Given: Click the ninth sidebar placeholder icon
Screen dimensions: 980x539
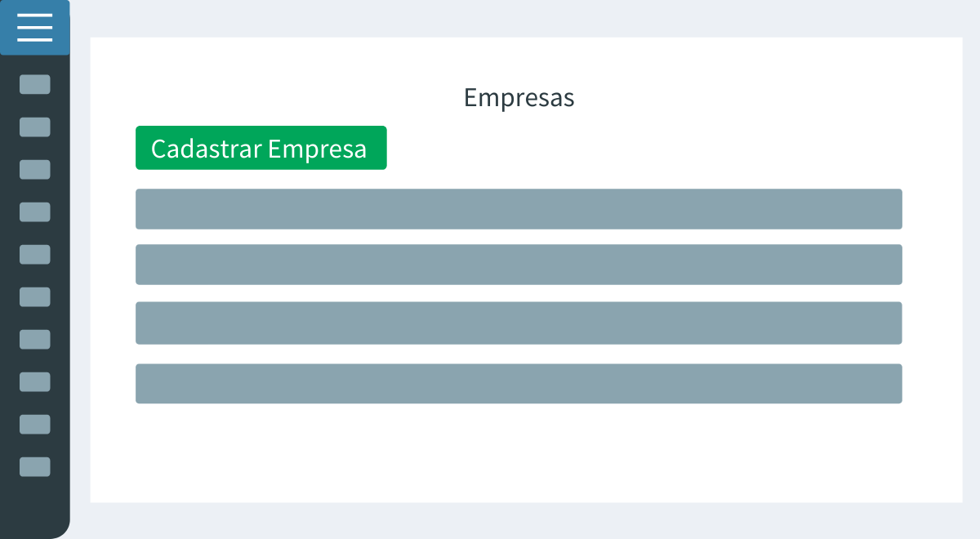Looking at the screenshot, I should pyautogui.click(x=35, y=425).
